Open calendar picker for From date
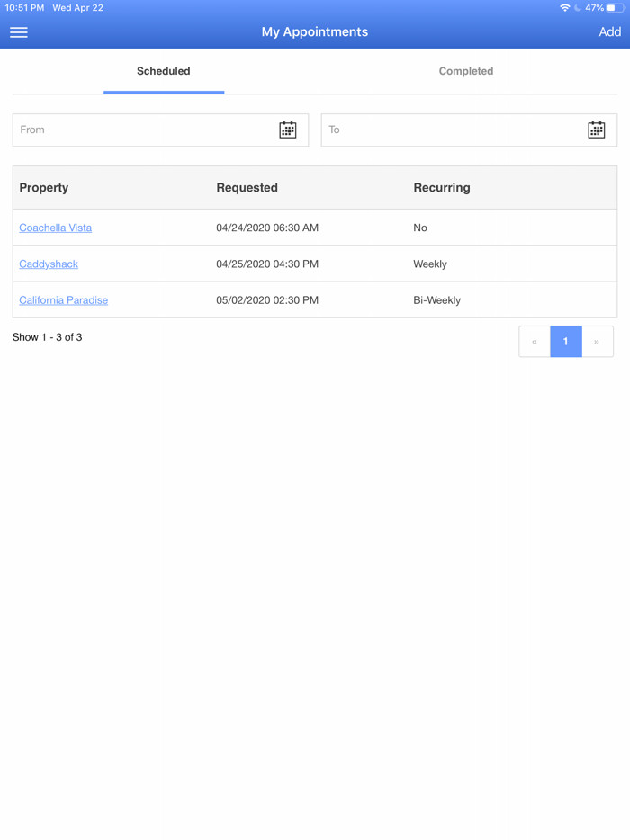This screenshot has height=840, width=630. tap(288, 130)
